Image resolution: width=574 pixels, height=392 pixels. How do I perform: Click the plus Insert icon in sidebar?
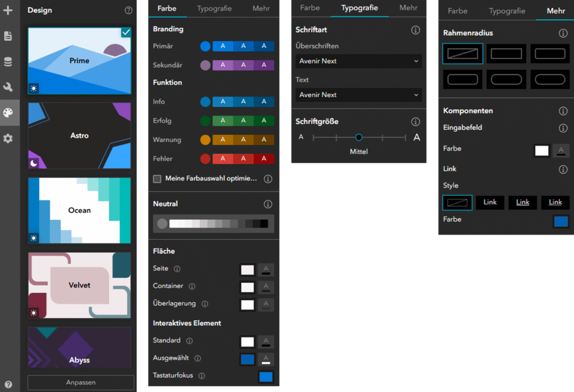(8, 10)
